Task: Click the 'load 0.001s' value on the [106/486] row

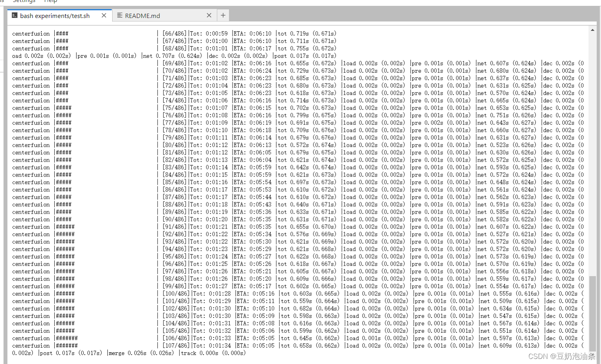Action: 363,338
